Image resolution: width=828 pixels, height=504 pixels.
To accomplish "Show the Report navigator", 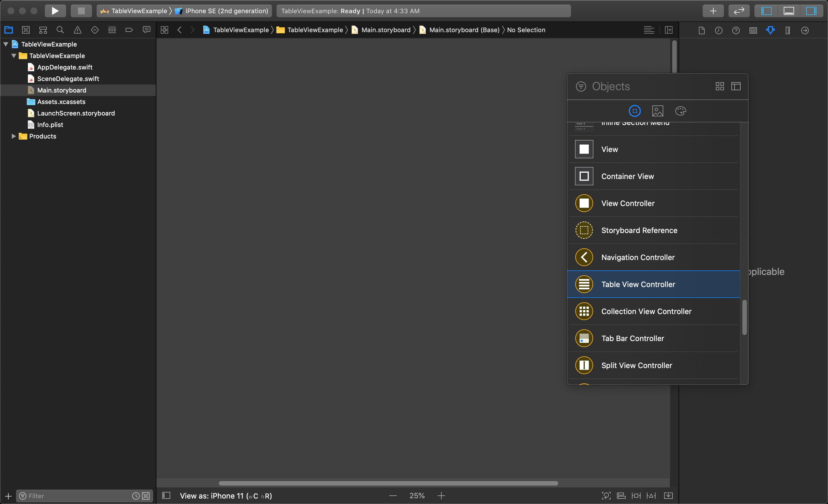I will pos(147,30).
